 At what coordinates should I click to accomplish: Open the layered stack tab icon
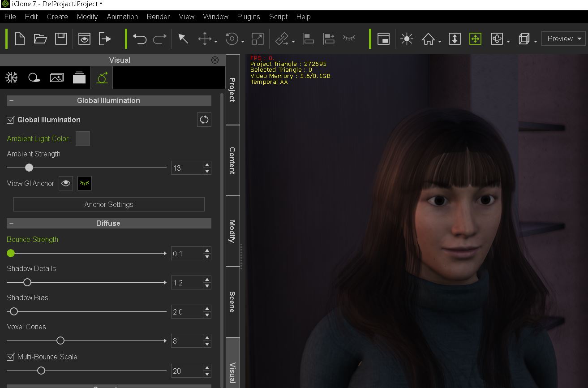click(x=79, y=78)
